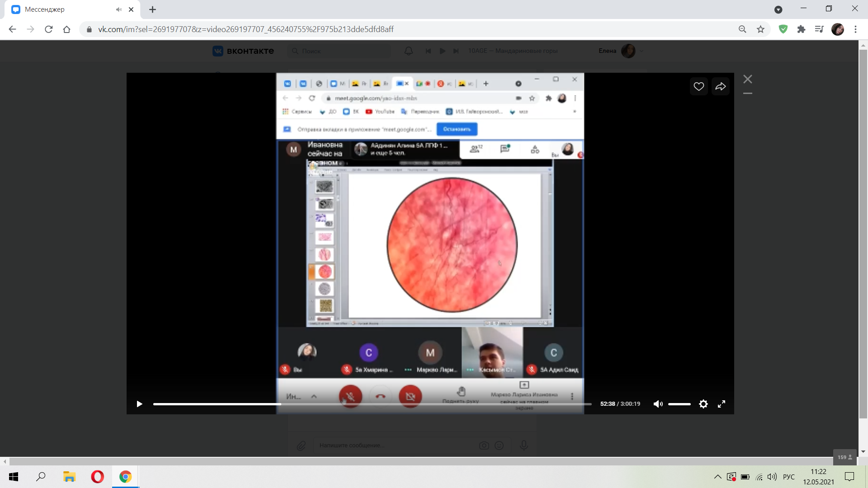Open the Windows notification center

point(849,477)
